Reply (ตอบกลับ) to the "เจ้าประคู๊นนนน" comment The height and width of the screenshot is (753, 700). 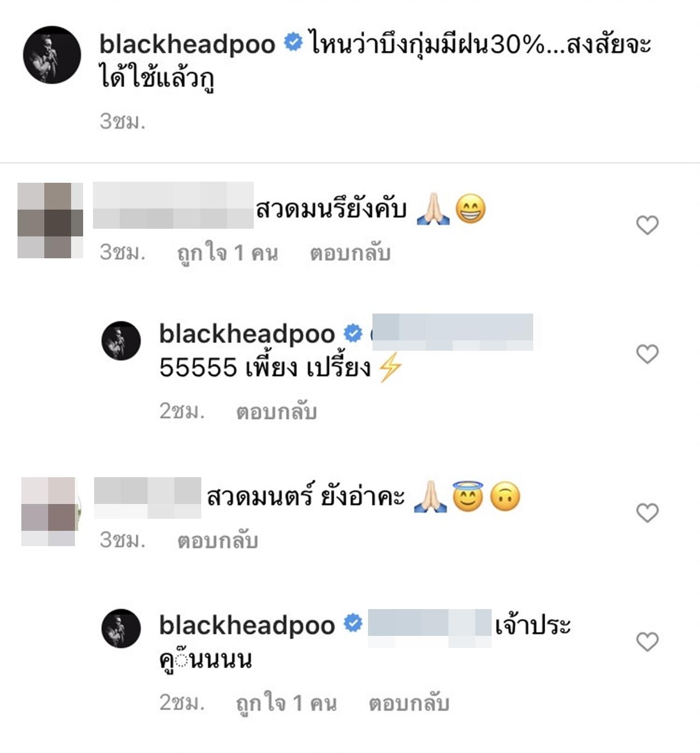[x=409, y=703]
